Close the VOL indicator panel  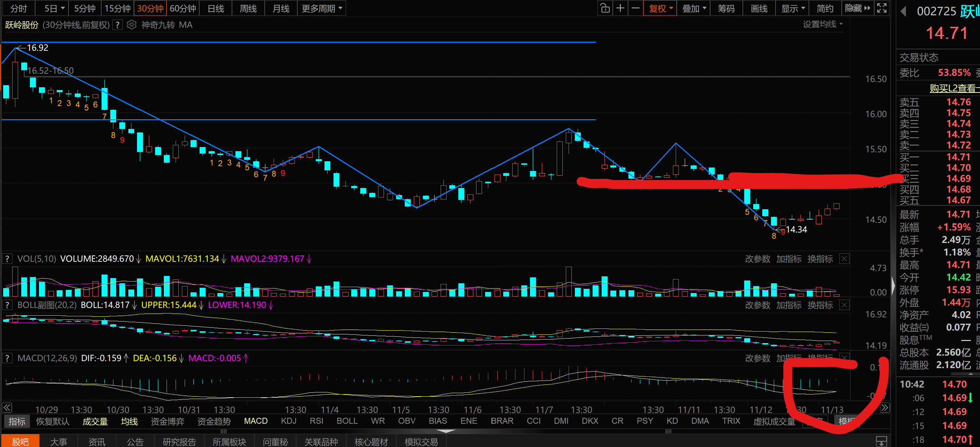coord(844,259)
